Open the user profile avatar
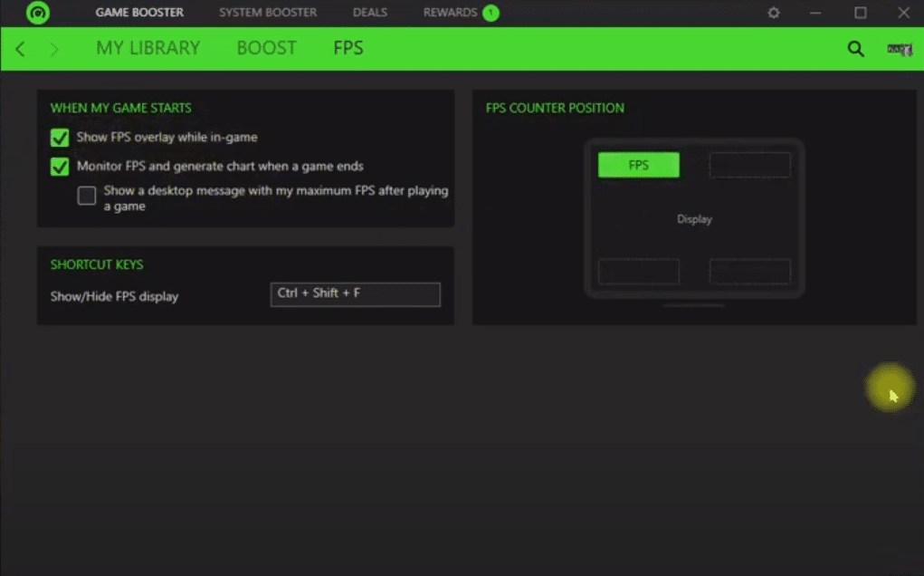The image size is (924, 576). coord(900,49)
